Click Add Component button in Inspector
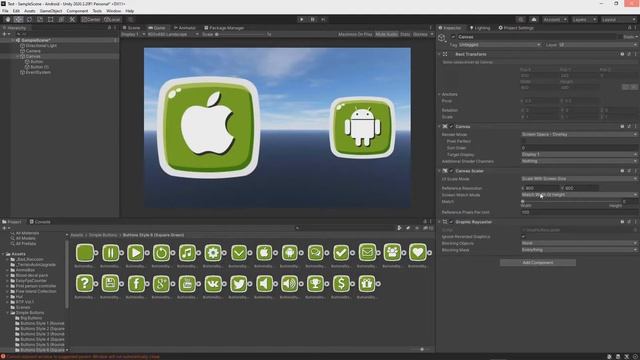Image resolution: width=640 pixels, height=360 pixels. (538, 262)
